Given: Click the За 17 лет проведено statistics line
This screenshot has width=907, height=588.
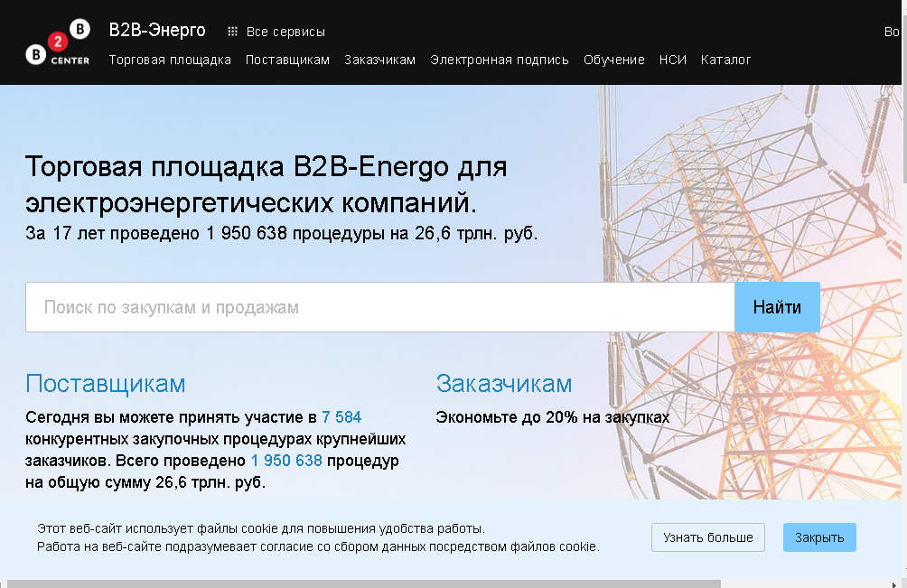Looking at the screenshot, I should click(282, 233).
